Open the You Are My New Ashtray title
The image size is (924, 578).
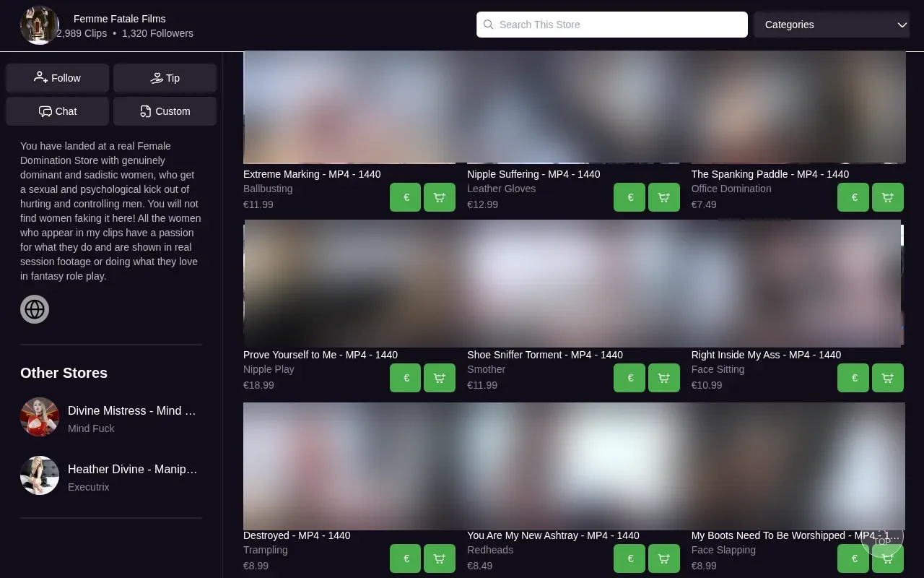click(x=553, y=535)
